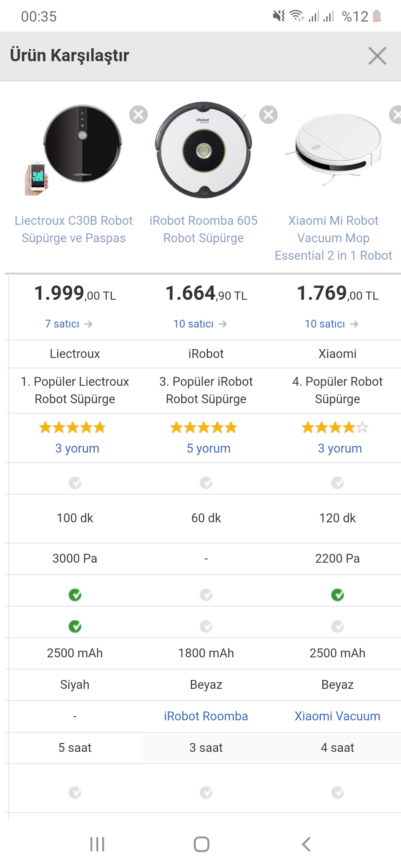Open the iRobot Roomba series link
Image resolution: width=401 pixels, height=868 pixels.
206,716
